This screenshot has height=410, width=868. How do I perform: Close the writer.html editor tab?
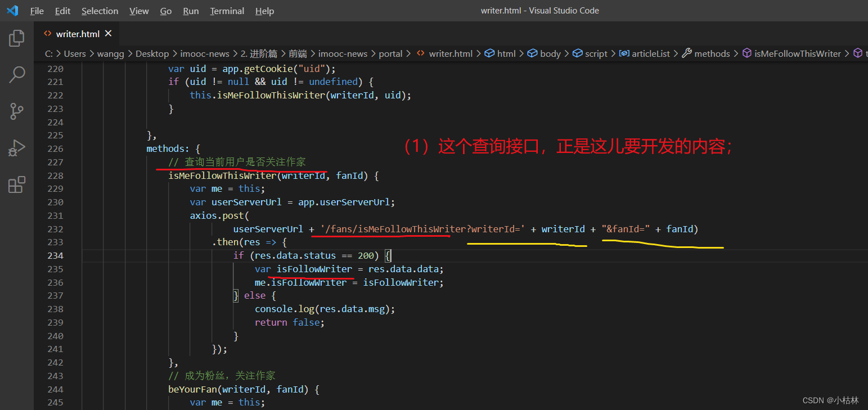point(108,34)
